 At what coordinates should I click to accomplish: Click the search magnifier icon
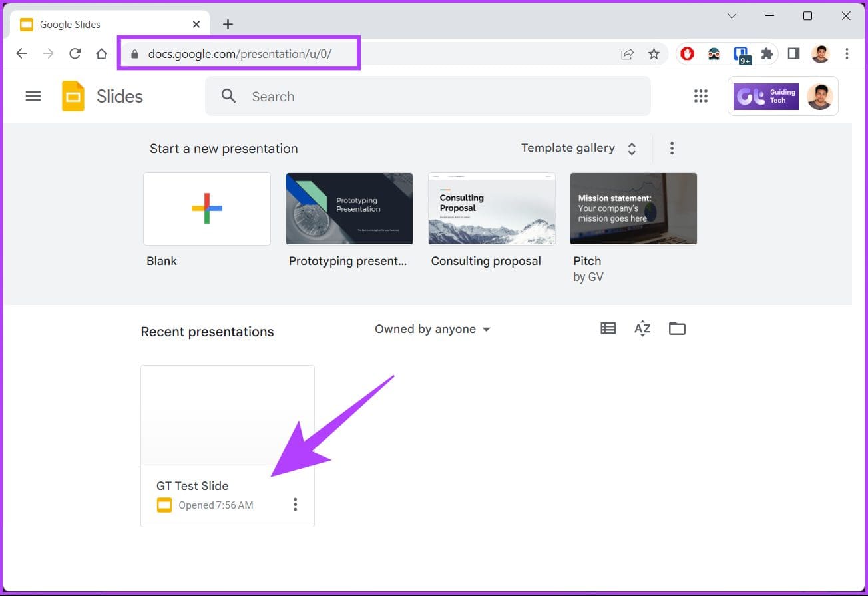(228, 96)
